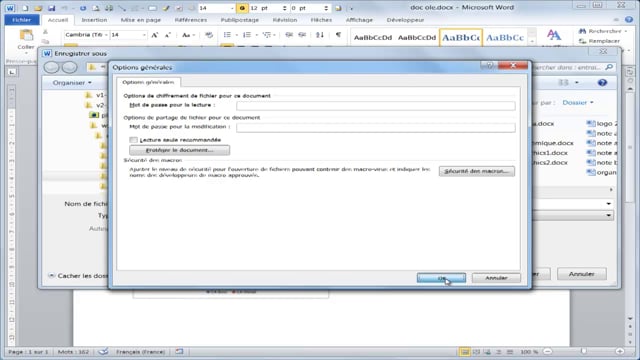
Task: Open the Dossier arrange-by dropdown
Action: click(x=578, y=102)
